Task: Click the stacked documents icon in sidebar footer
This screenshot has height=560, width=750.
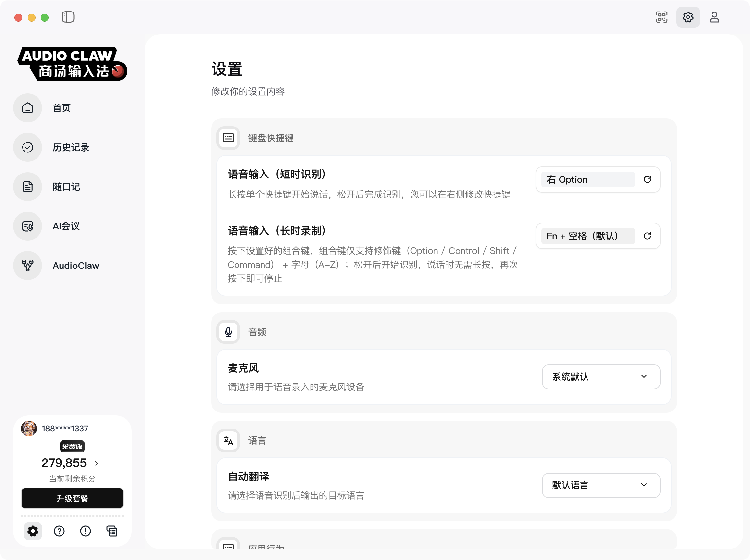Action: pyautogui.click(x=112, y=531)
